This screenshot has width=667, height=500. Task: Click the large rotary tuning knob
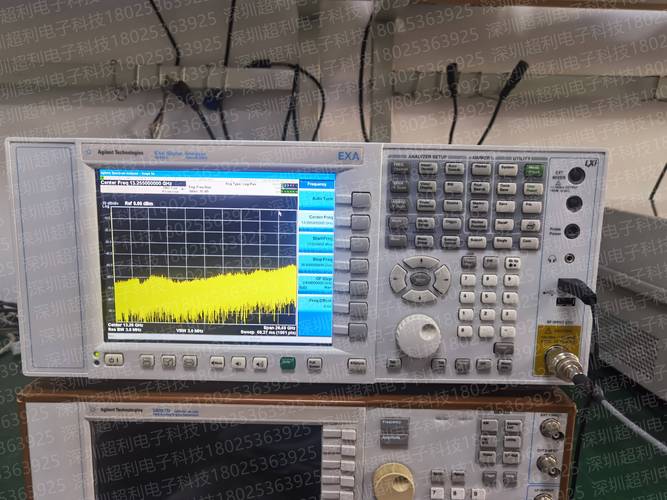418,336
